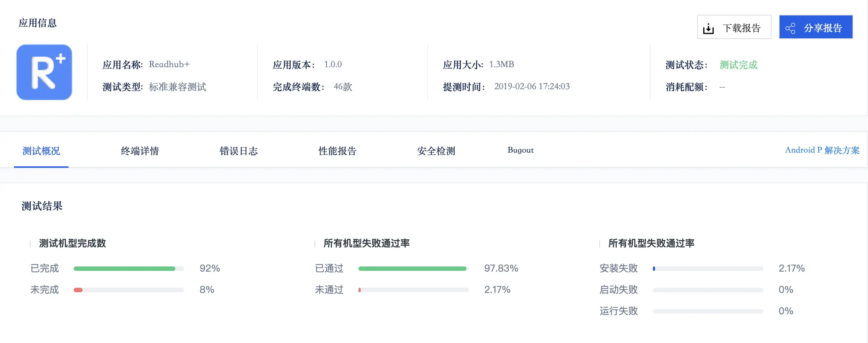
Task: Click the 运行失败 label
Action: [619, 311]
